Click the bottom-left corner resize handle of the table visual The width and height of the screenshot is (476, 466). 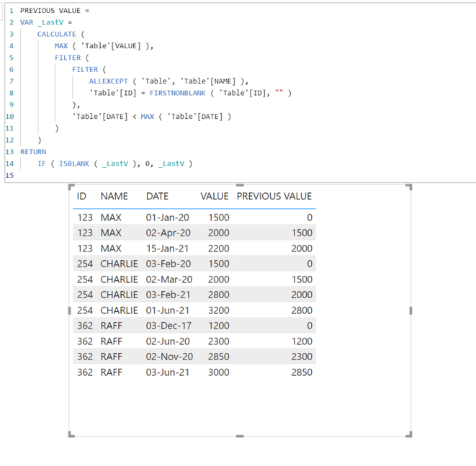pyautogui.click(x=71, y=434)
